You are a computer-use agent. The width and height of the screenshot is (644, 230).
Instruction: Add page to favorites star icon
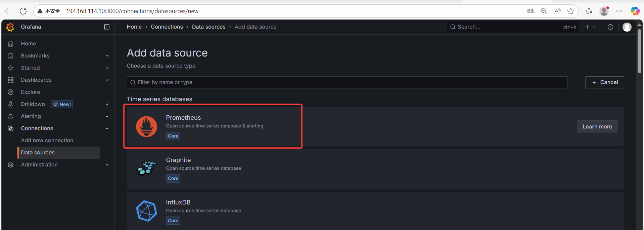click(x=571, y=11)
